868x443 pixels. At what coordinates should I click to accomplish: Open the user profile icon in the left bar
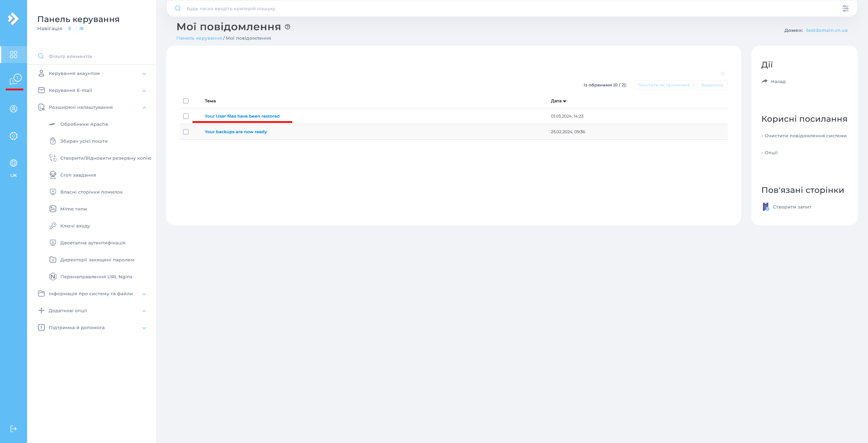14,109
